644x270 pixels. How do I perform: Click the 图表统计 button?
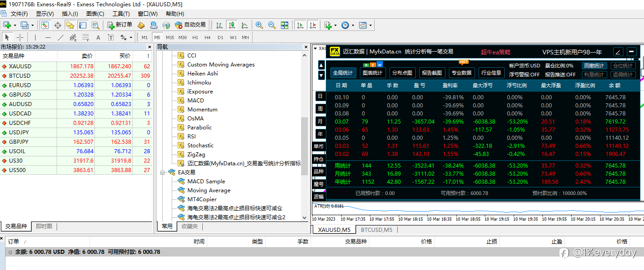(x=373, y=73)
